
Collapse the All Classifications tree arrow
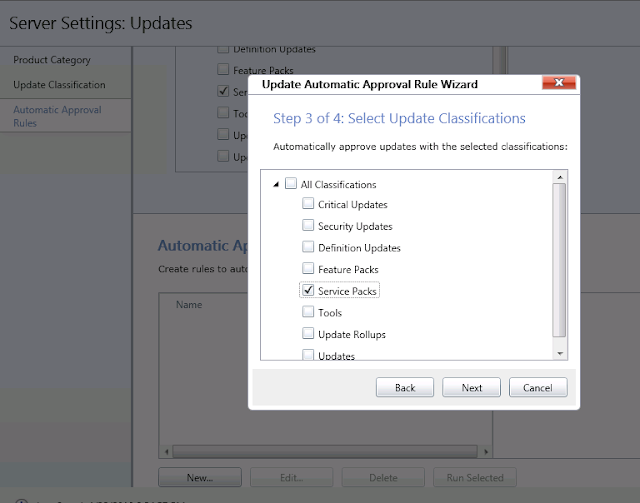274,184
